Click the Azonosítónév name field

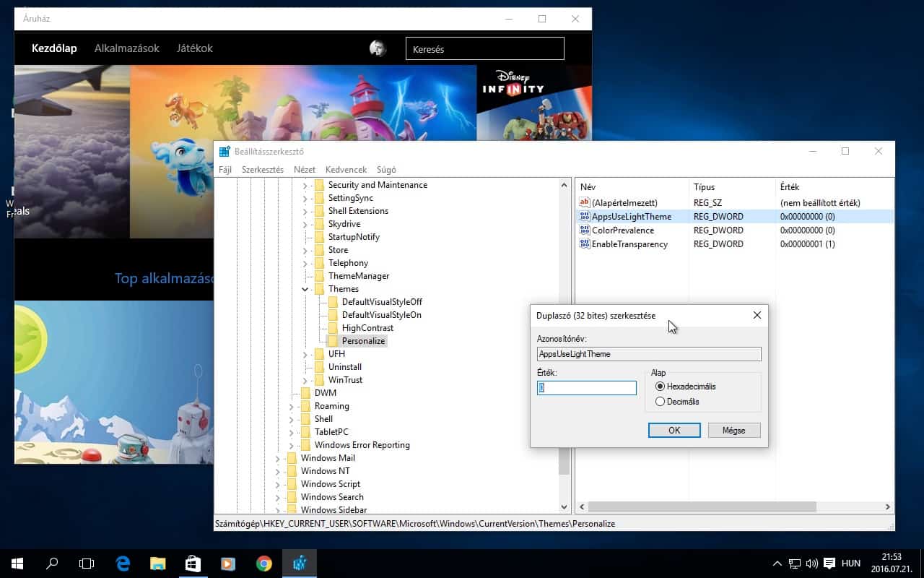649,354
